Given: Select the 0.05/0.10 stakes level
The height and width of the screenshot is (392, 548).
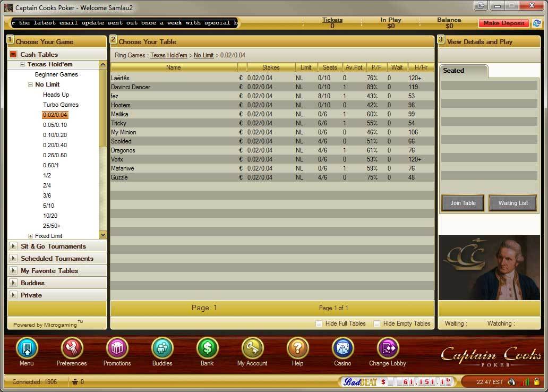Looking at the screenshot, I should pos(55,125).
